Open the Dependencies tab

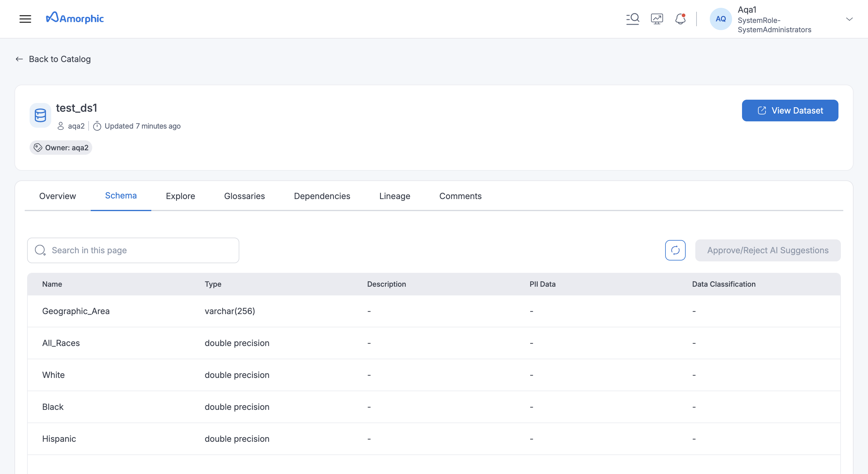tap(322, 196)
